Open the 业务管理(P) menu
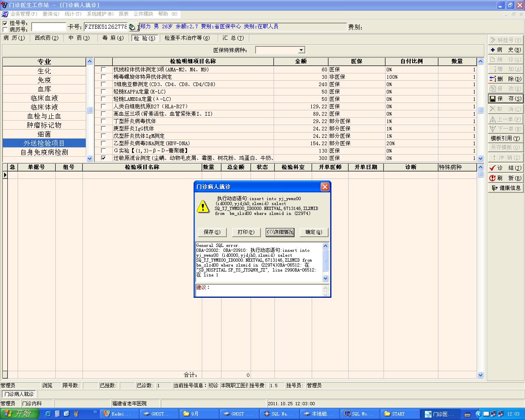 coord(24,14)
